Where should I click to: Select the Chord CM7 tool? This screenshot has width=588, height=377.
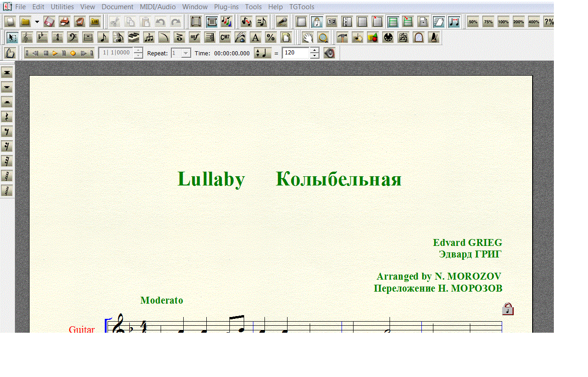pyautogui.click(x=225, y=37)
